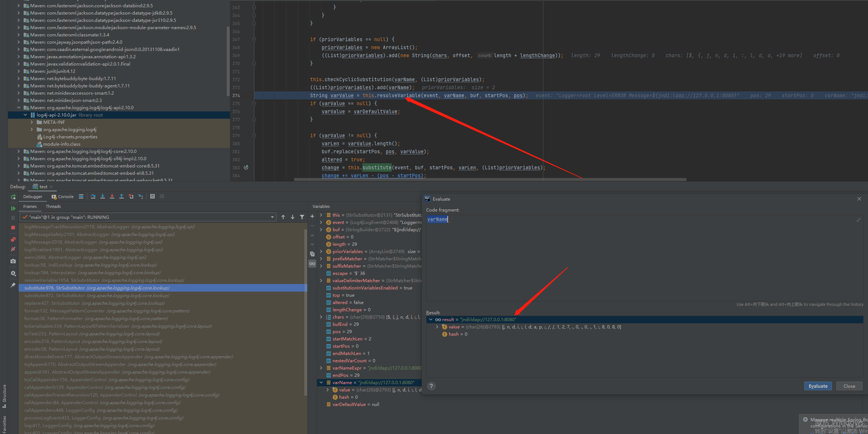Viewport: 868px width, 434px height.
Task: Select frame replace:427, StrSubstitutor
Action: point(163,303)
